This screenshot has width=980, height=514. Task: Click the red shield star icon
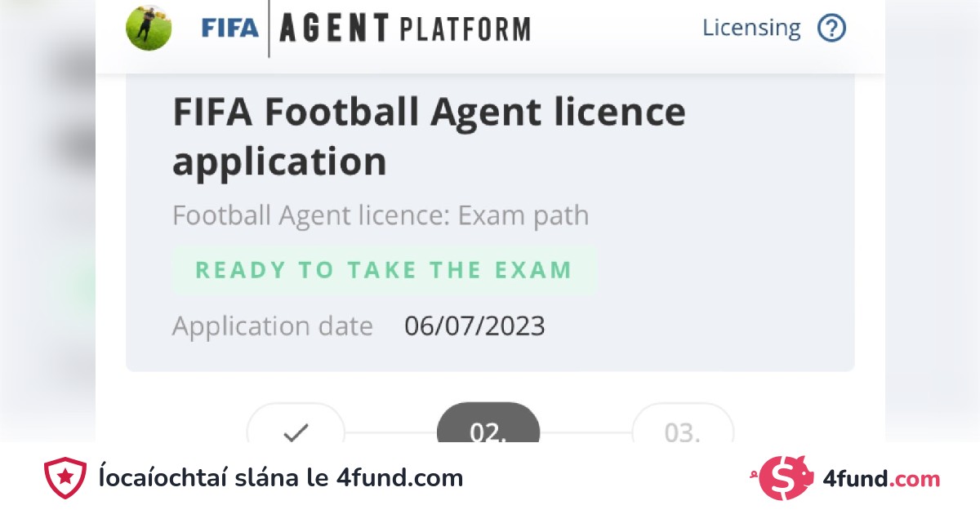point(65,477)
